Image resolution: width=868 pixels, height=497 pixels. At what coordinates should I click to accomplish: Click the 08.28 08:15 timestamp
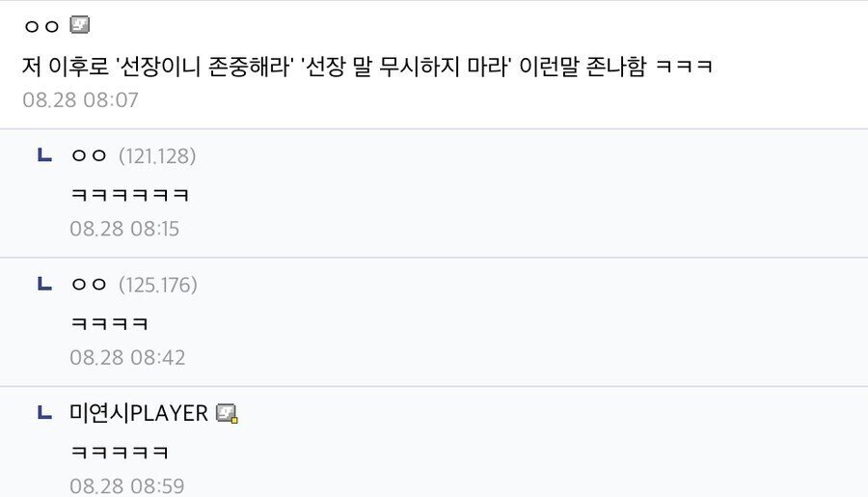[124, 229]
